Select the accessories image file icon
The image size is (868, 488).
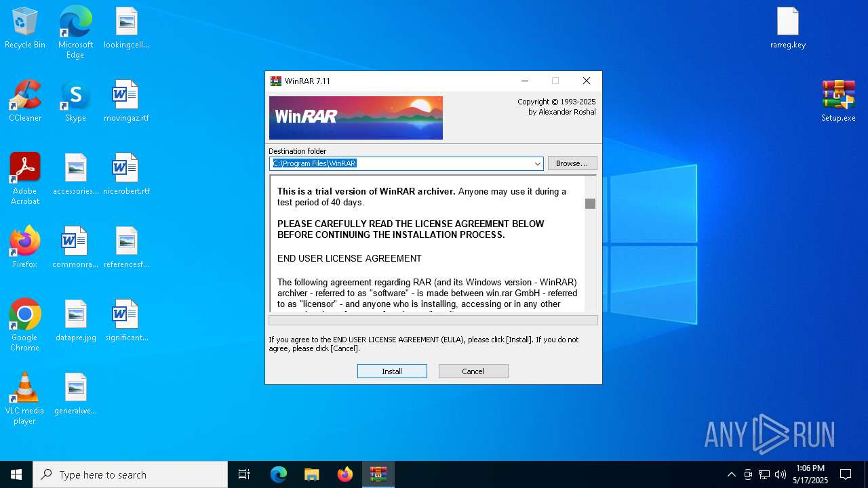click(75, 174)
